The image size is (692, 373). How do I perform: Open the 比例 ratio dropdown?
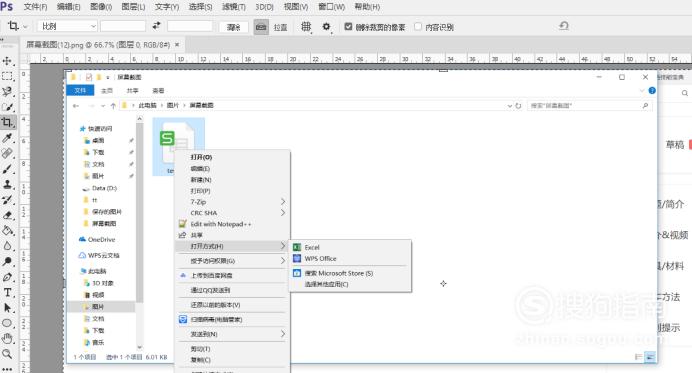(x=67, y=26)
